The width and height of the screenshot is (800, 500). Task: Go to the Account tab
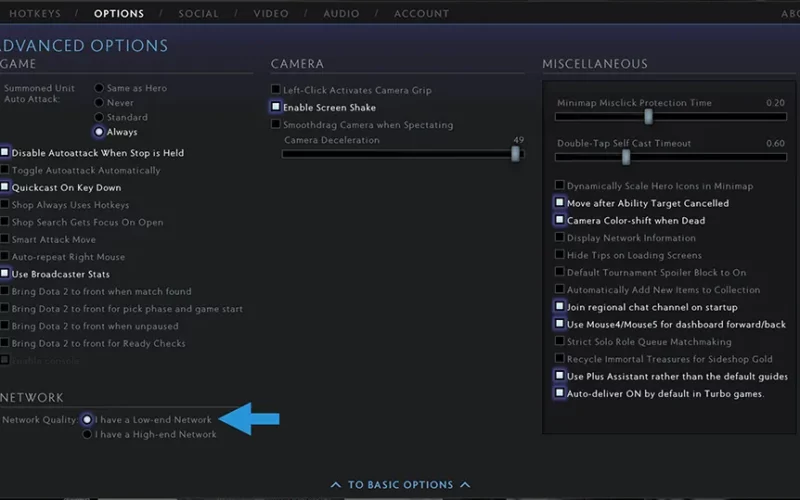pos(421,13)
